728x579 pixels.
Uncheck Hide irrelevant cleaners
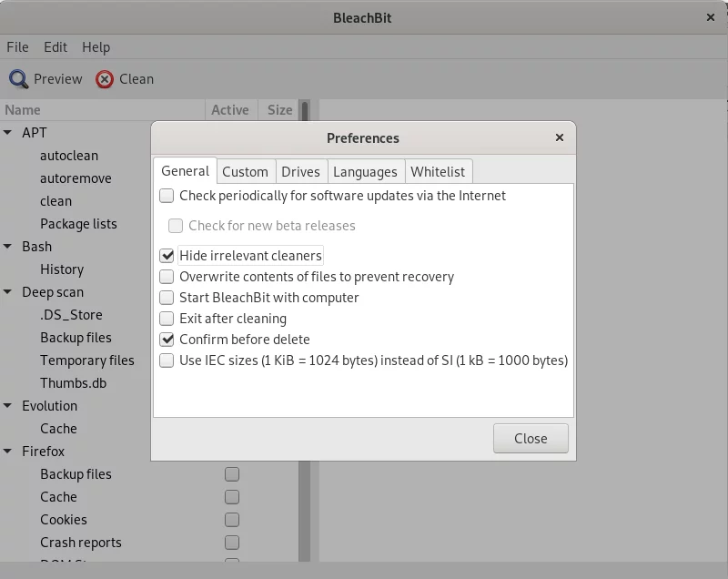167,256
